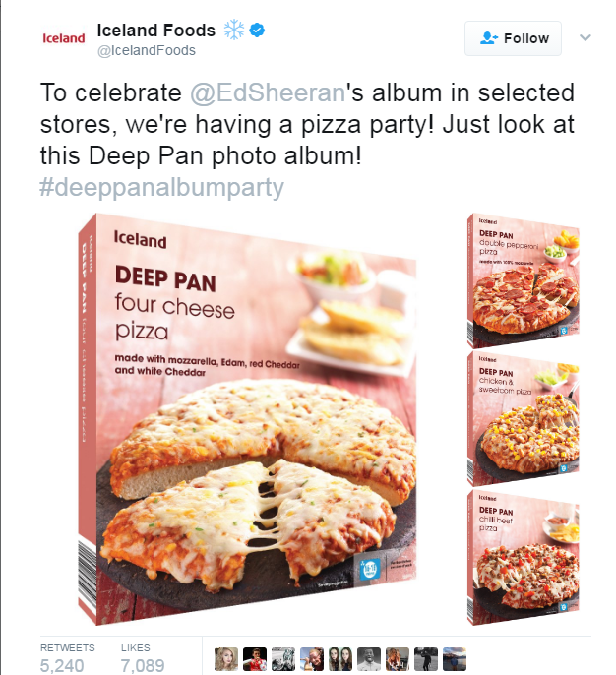Viewport: 616px width, 675px height.
Task: Click the middle fifth liker avatar
Action: 339,658
